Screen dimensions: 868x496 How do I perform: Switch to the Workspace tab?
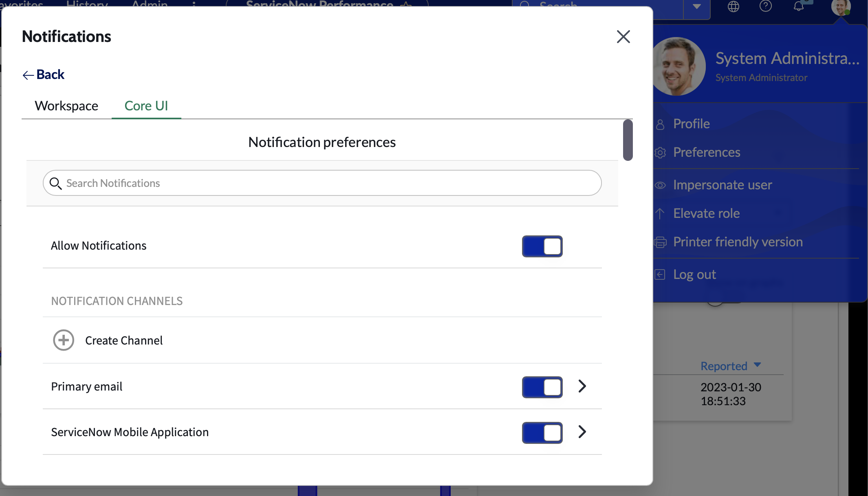[x=66, y=106]
